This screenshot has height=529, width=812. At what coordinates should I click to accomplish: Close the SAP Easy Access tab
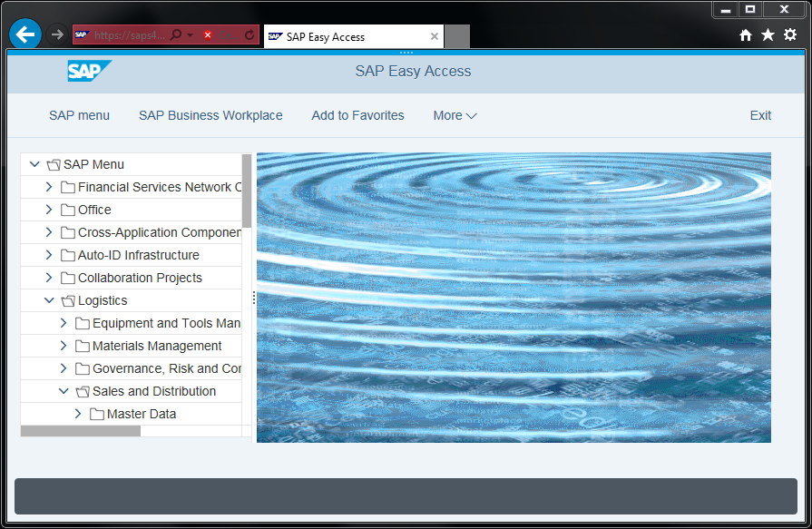[x=435, y=36]
